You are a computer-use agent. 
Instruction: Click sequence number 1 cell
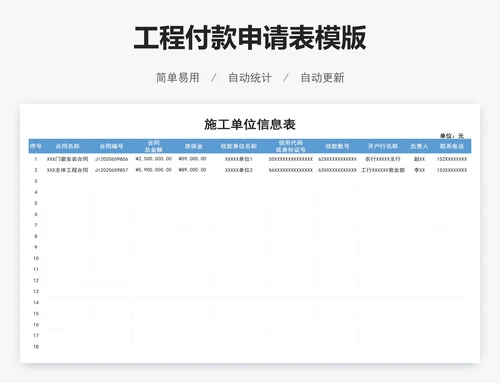point(36,159)
